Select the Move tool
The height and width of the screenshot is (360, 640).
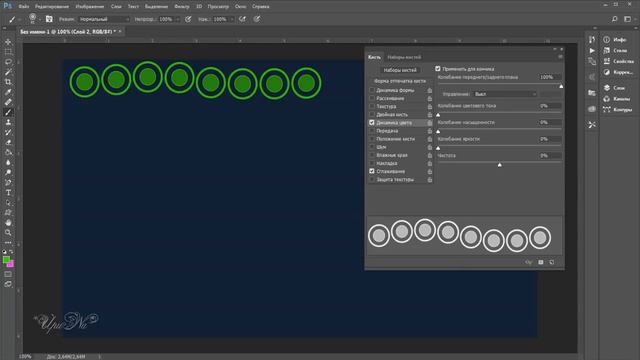pos(8,42)
